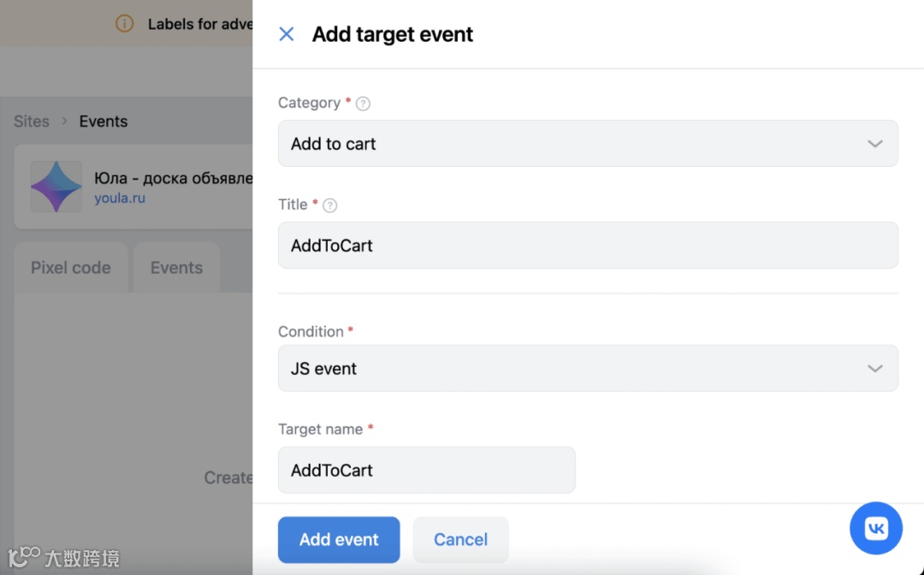
Task: Switch to the Pixel code tab
Action: (71, 268)
